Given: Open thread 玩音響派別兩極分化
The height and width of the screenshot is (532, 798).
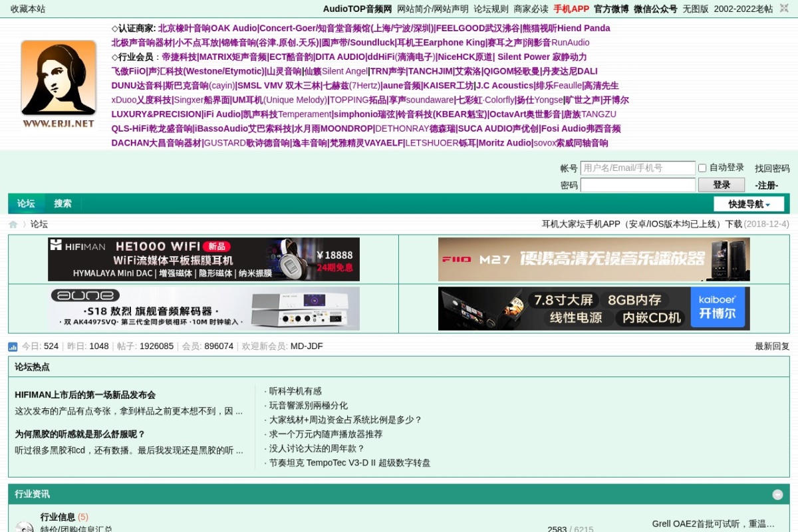Looking at the screenshot, I should tap(309, 406).
